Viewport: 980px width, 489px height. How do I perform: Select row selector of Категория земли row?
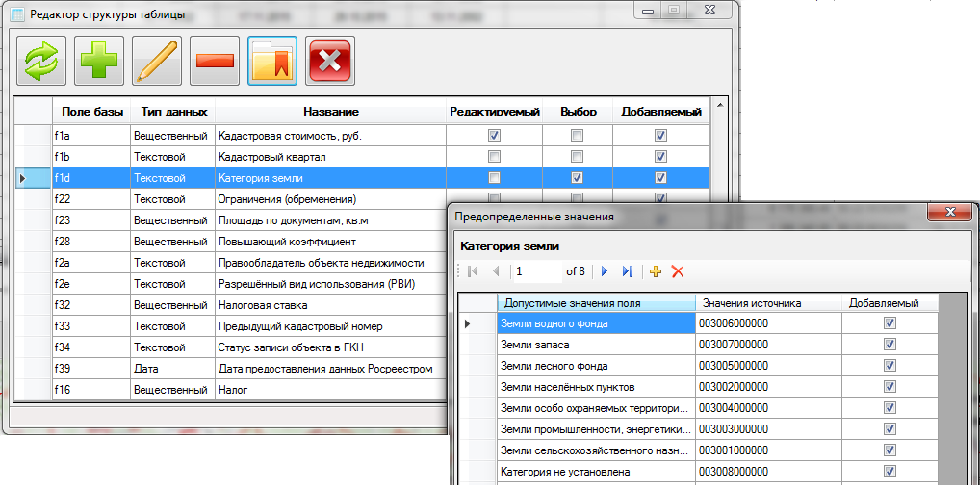pyautogui.click(x=33, y=178)
